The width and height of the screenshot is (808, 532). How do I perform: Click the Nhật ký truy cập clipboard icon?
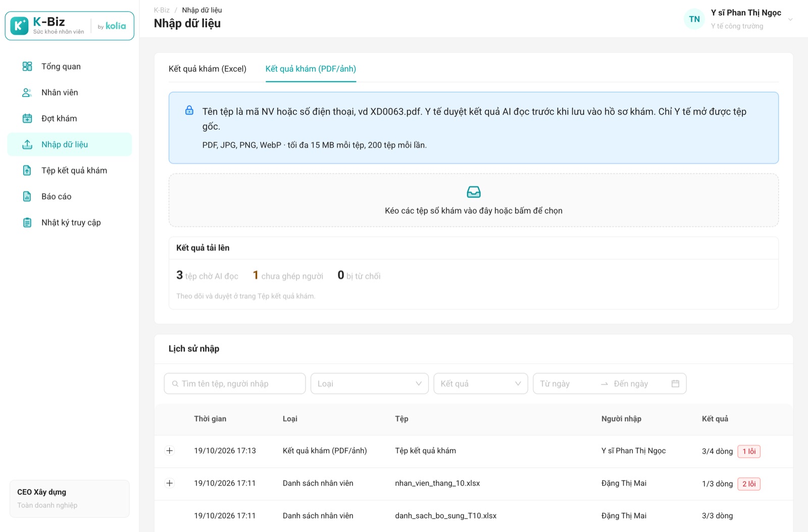(x=27, y=223)
